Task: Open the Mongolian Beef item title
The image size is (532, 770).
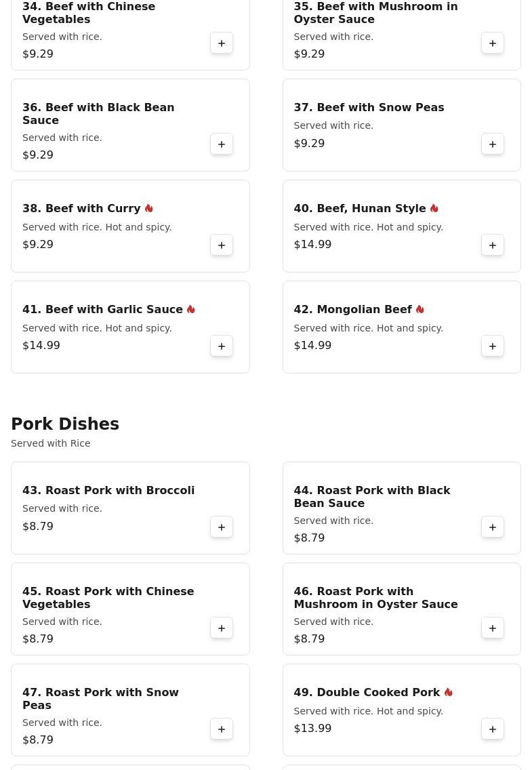Action: click(x=352, y=310)
